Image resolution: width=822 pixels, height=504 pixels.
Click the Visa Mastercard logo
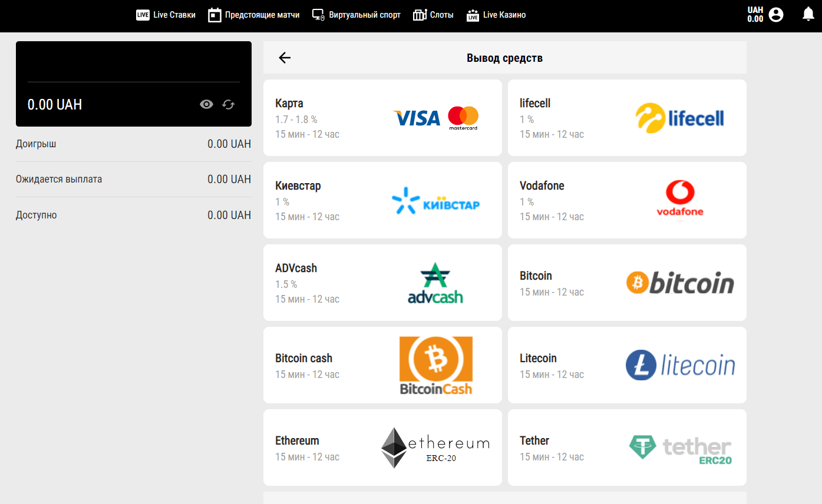(x=435, y=118)
